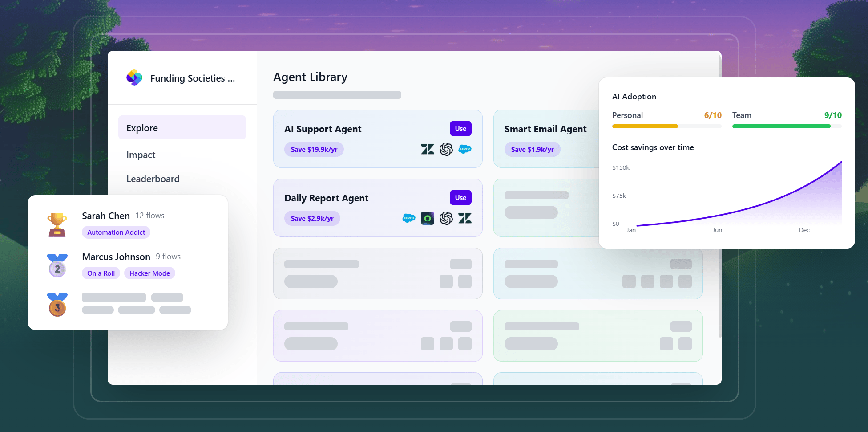The image size is (868, 432).
Task: Click the bronze number 3 medal
Action: [x=57, y=305]
